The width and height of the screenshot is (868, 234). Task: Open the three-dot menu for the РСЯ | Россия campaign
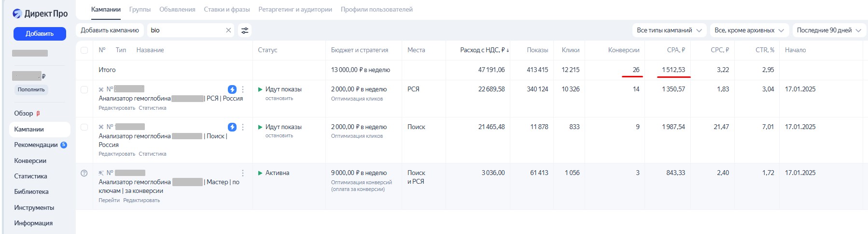click(x=243, y=89)
